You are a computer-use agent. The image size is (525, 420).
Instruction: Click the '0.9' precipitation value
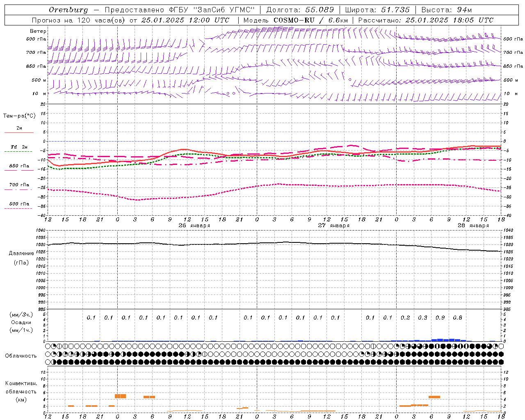pyautogui.click(x=440, y=317)
